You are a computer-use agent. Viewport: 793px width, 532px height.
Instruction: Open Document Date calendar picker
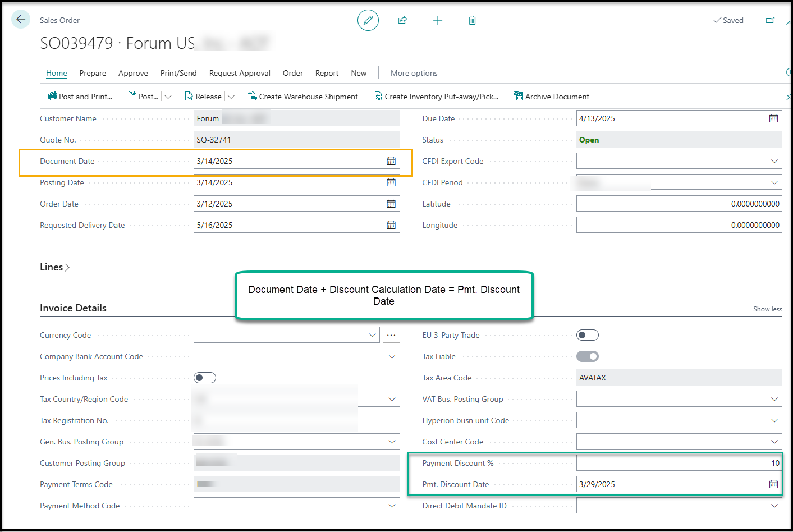[x=391, y=161]
